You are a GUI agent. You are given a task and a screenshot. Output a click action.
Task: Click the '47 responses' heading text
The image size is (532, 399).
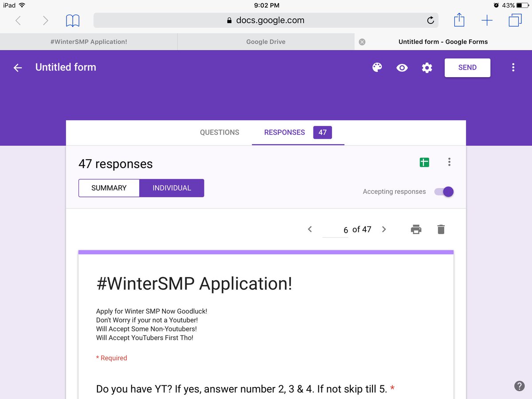[116, 164]
